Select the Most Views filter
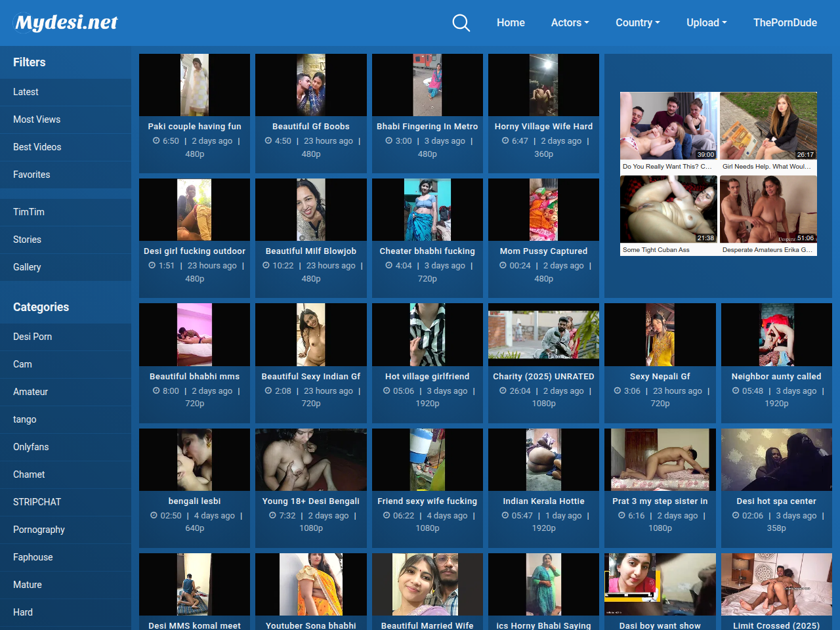The image size is (840, 630). 37,119
